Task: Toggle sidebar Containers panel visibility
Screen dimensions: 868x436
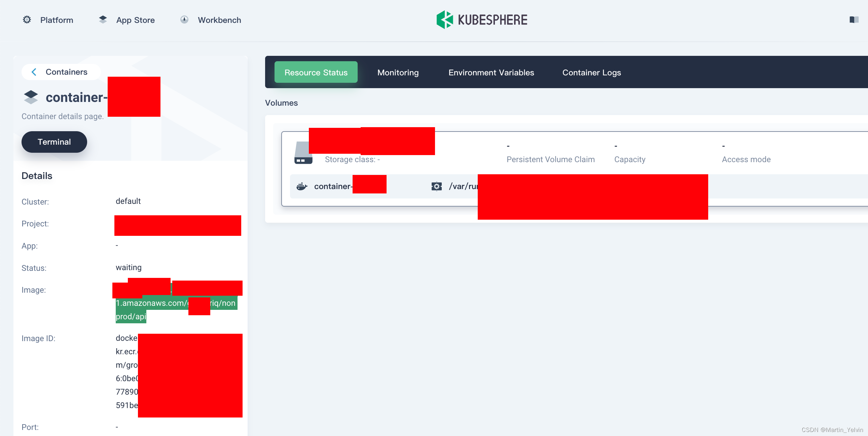Action: (34, 71)
